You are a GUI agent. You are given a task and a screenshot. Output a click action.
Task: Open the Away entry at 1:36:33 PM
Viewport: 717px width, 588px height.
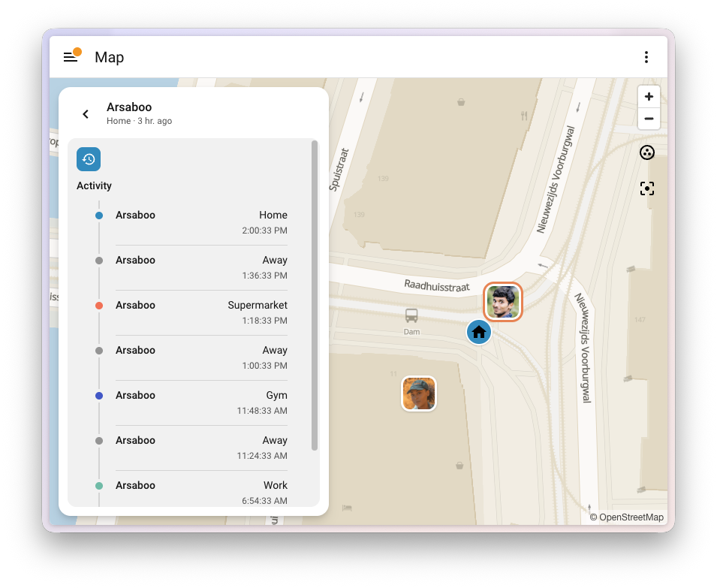[201, 267]
